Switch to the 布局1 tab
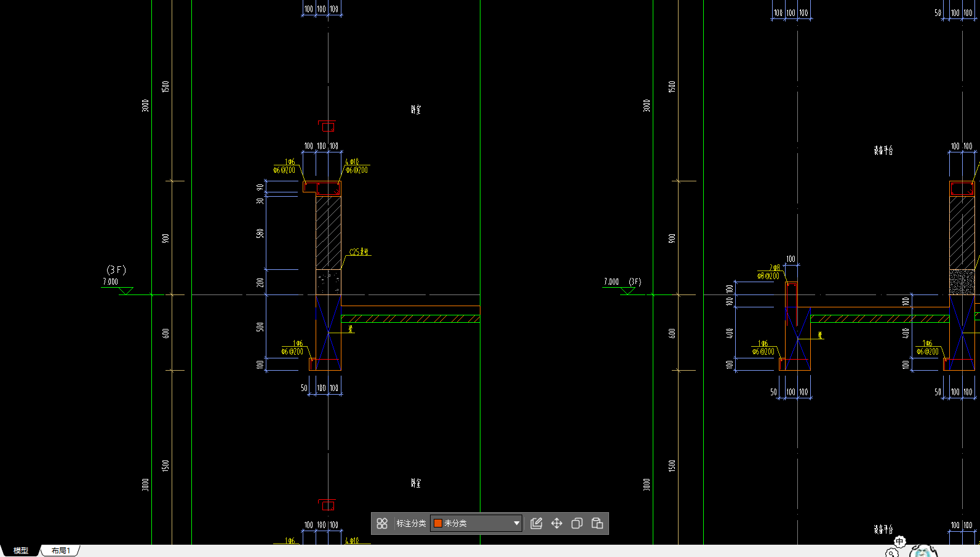 point(61,551)
